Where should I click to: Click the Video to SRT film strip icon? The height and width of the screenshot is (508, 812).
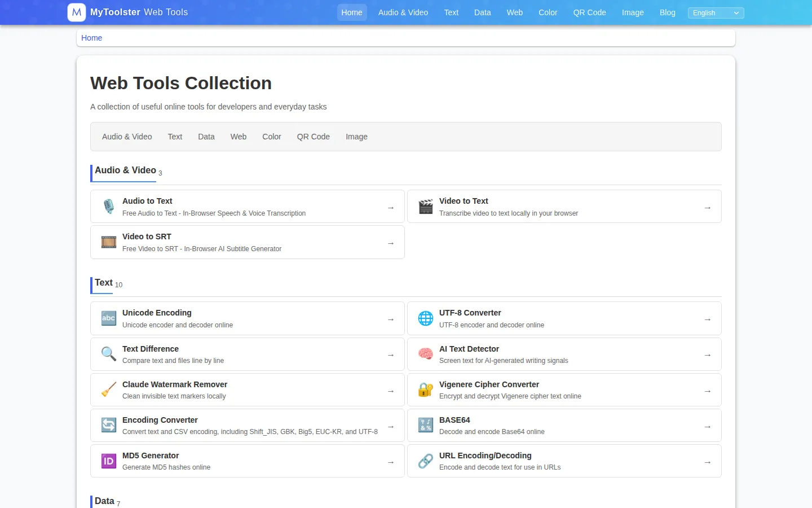pos(109,242)
